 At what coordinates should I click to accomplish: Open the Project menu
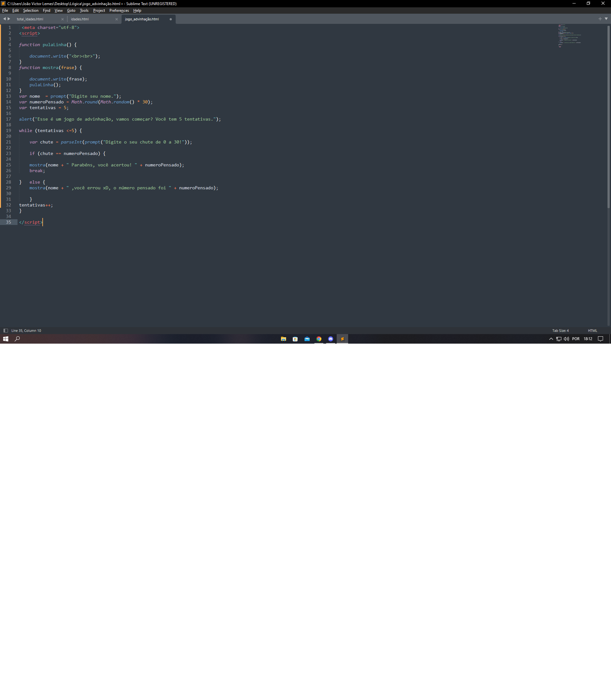99,10
